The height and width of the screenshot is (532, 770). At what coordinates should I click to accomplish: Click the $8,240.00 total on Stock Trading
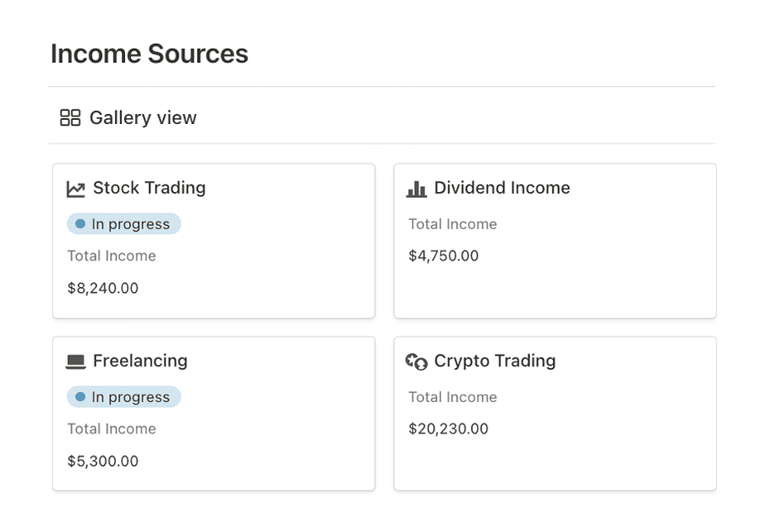tap(103, 288)
